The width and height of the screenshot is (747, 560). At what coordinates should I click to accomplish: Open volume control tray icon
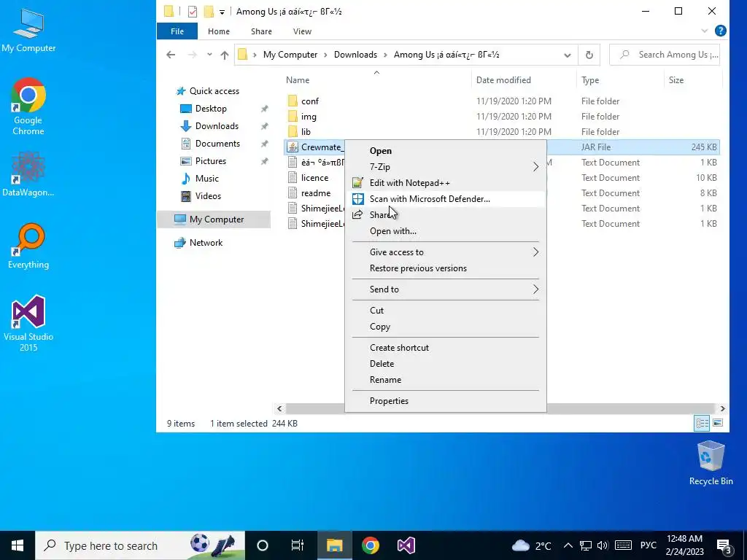pyautogui.click(x=603, y=545)
